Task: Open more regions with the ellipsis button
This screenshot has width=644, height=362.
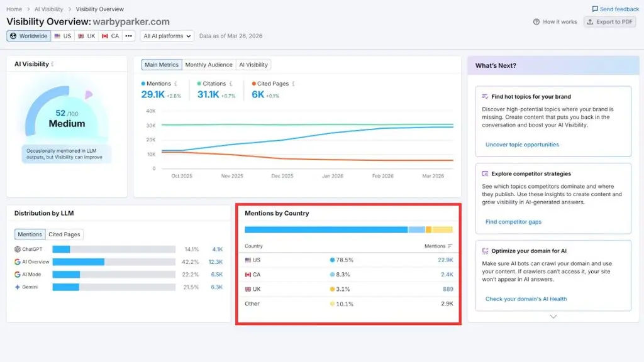Action: (128, 36)
